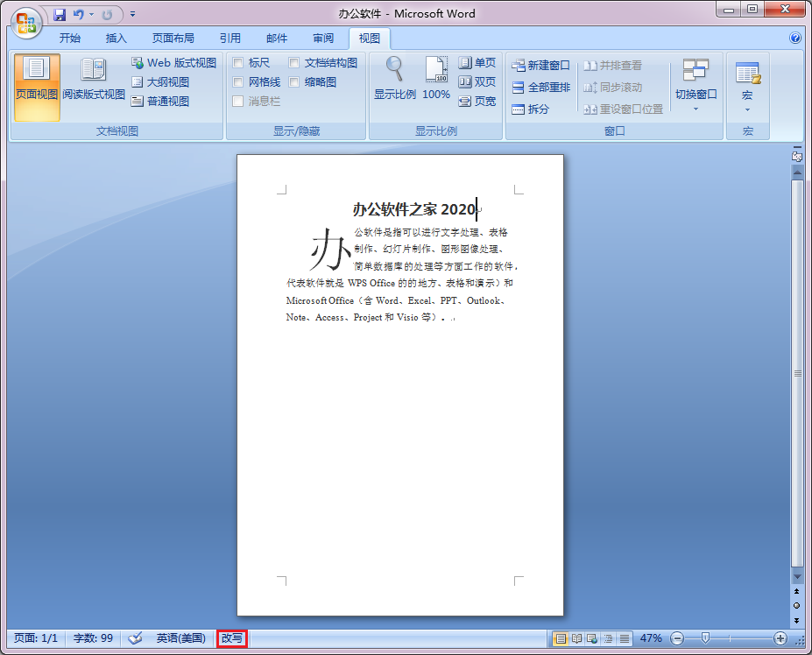Select Print Layout view icon in status bar

coord(561,638)
